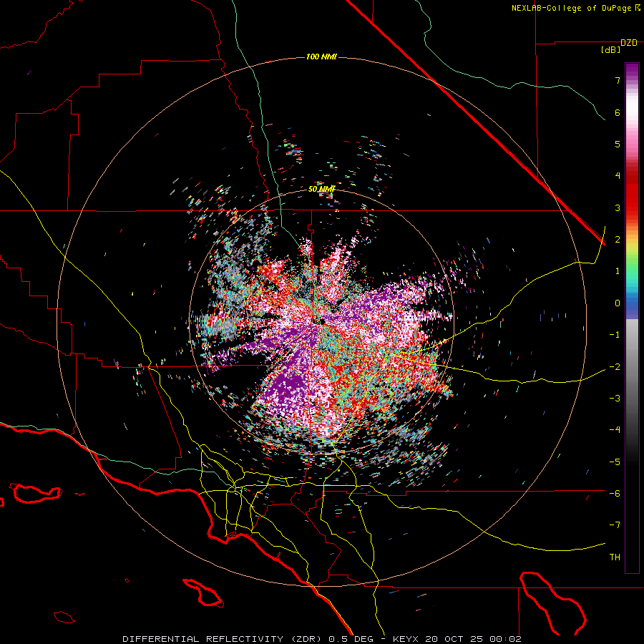Viewport: 644px width, 644px height.
Task: Click the 0 value on color scale
Action: [618, 303]
